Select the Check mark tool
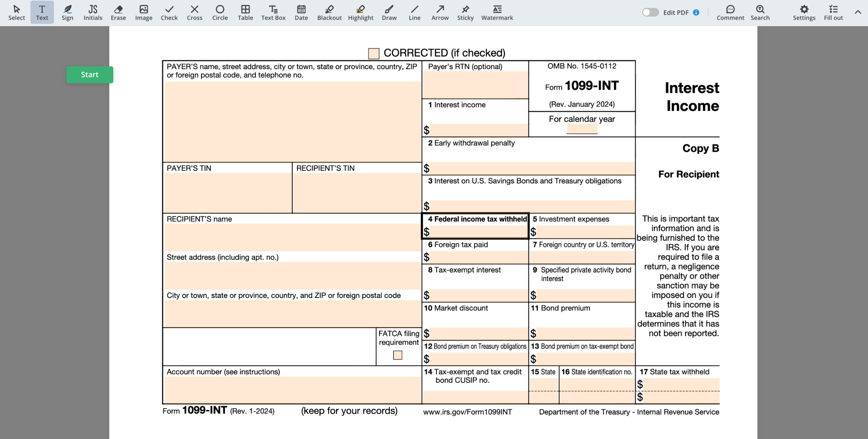Screen dimensions: 868x439 [x=169, y=13]
